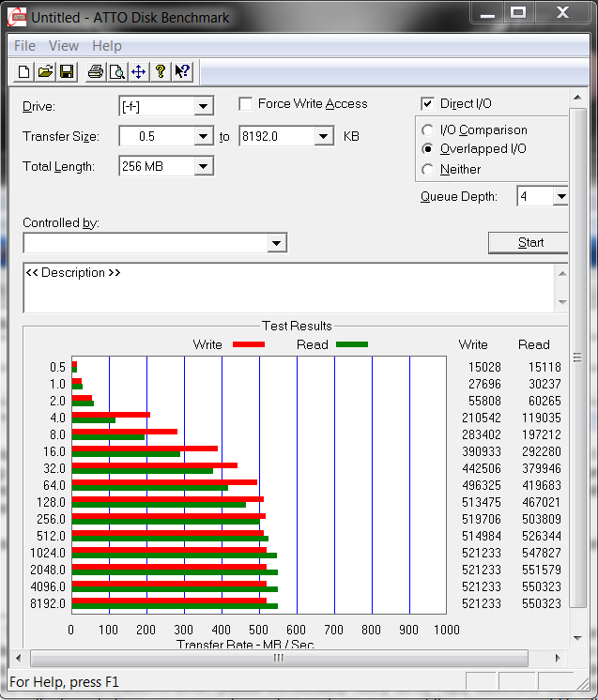Open the Queue Depth dropdown

point(560,197)
